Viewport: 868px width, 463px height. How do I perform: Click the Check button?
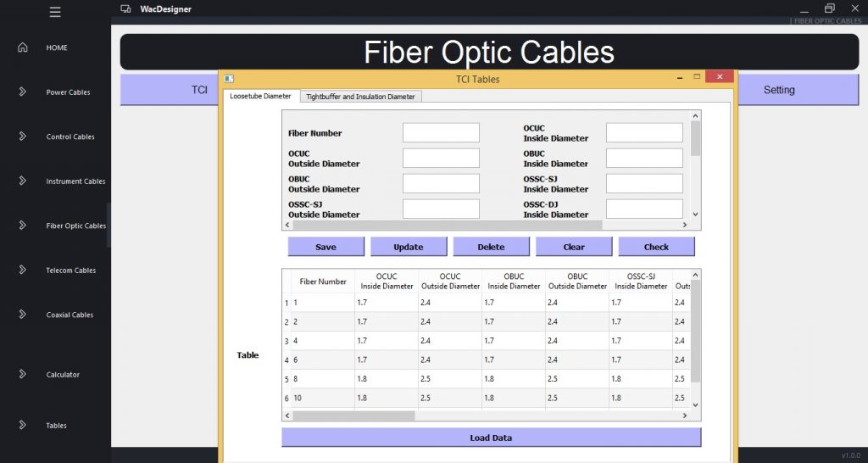point(656,247)
